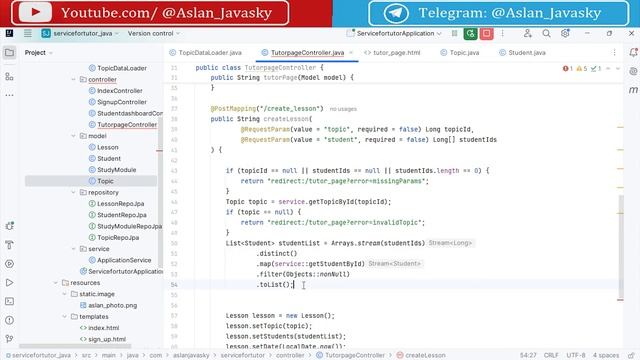The image size is (640, 360).
Task: Open the main hamburger menu
Action: (28, 33)
